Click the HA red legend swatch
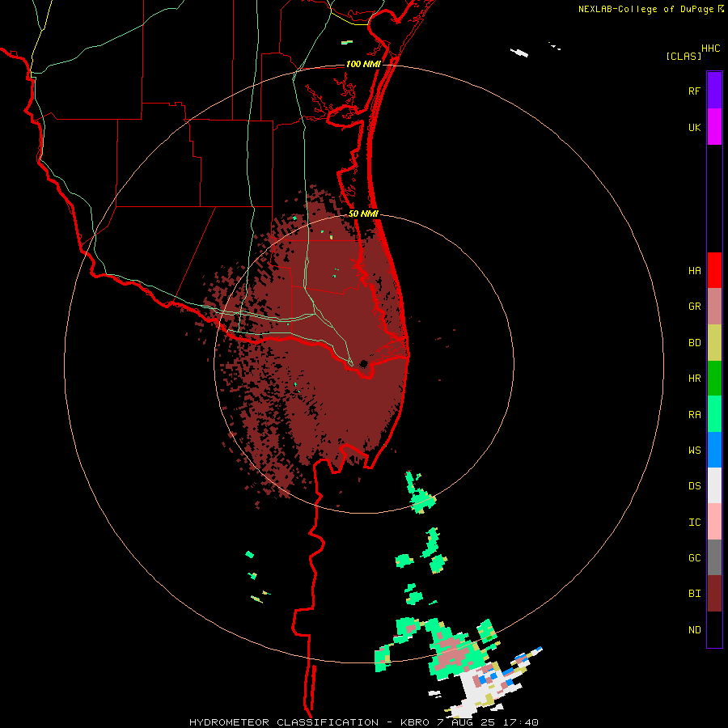The width and height of the screenshot is (728, 728). pos(714,270)
